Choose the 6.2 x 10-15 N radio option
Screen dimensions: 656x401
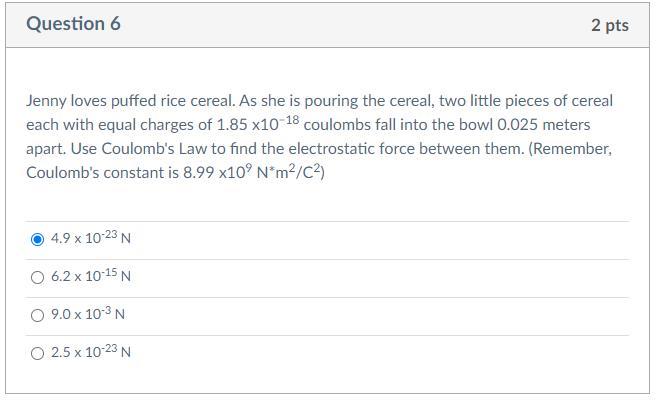tap(38, 277)
